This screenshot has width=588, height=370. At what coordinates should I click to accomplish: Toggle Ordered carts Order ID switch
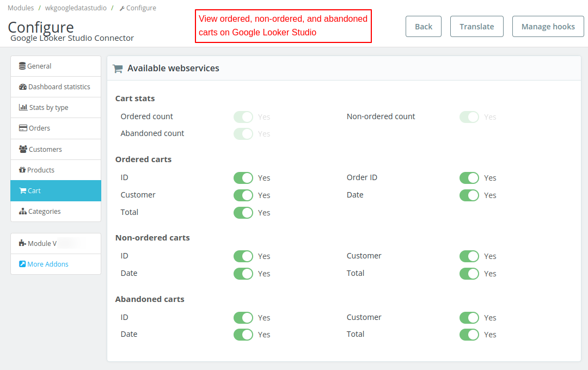click(x=469, y=178)
